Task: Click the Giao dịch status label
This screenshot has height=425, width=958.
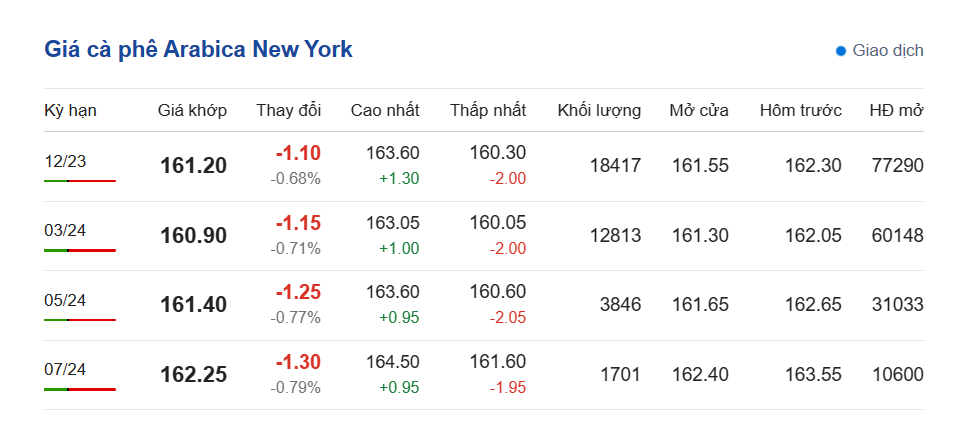Action: click(888, 51)
